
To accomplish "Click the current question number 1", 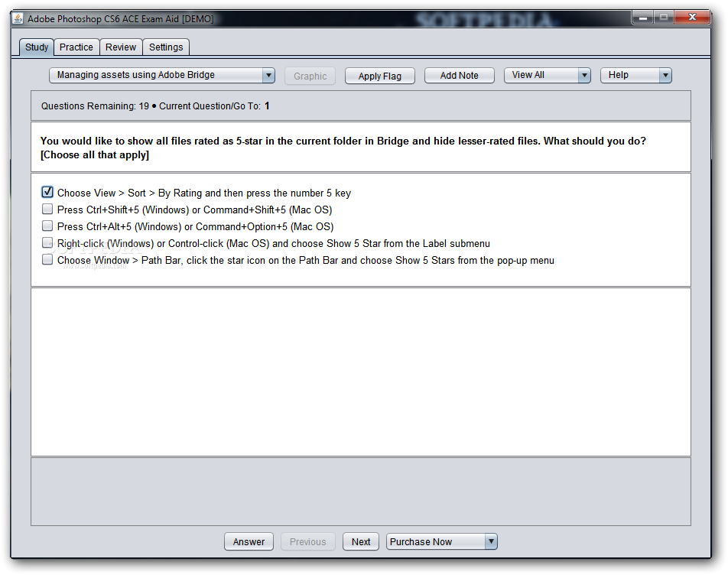I will click(267, 106).
